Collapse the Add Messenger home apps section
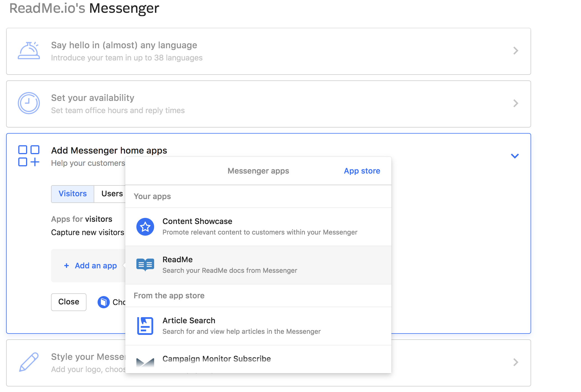The width and height of the screenshot is (581, 392). (x=515, y=156)
